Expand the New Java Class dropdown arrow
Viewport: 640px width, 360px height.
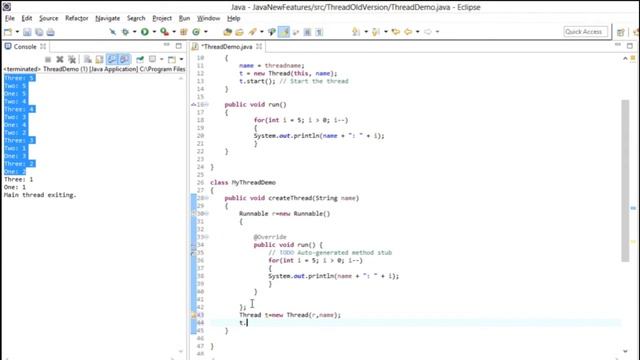206,32
